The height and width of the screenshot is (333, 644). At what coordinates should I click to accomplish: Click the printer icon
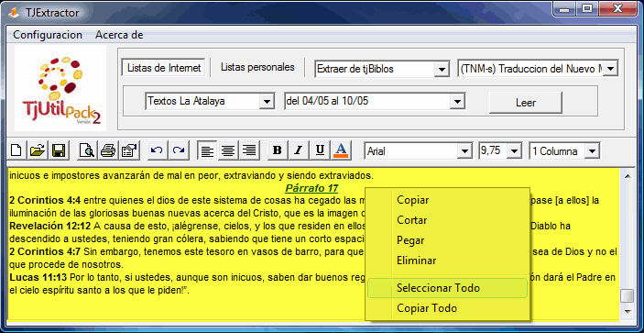point(108,150)
